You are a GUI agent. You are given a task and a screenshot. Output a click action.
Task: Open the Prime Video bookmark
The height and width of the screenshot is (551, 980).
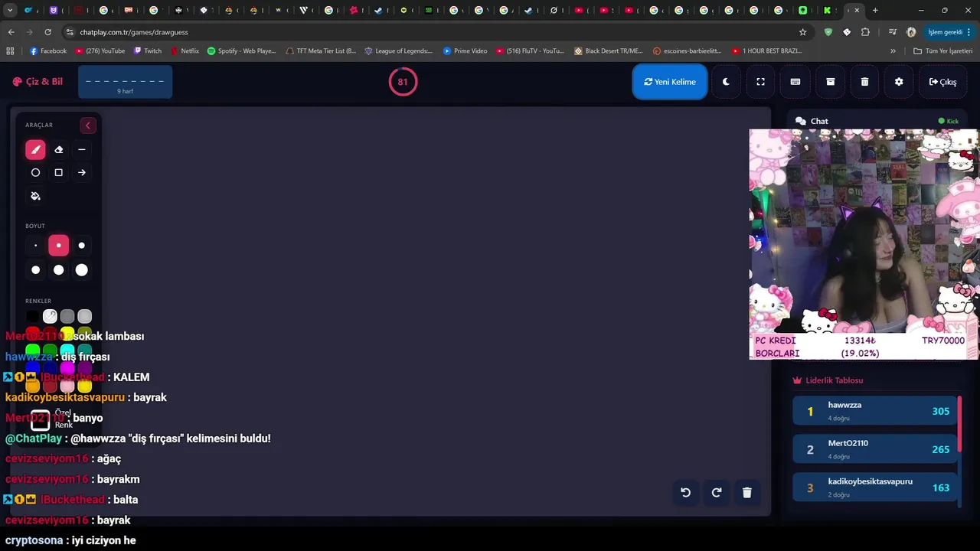[x=464, y=51]
